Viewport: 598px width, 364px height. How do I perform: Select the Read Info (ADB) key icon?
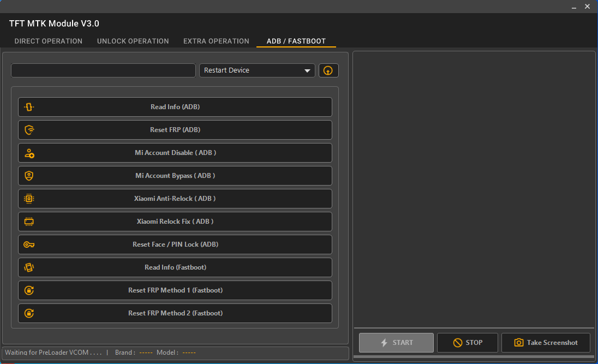tap(28, 107)
